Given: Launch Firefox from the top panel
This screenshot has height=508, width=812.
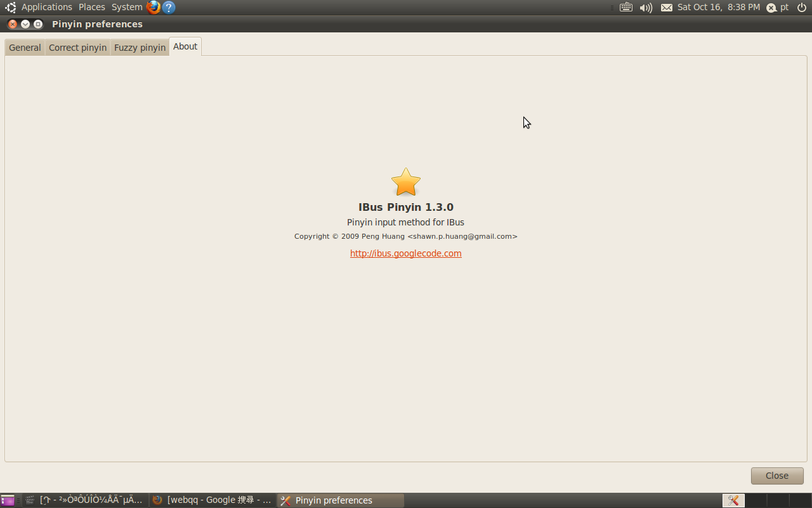Looking at the screenshot, I should point(154,8).
